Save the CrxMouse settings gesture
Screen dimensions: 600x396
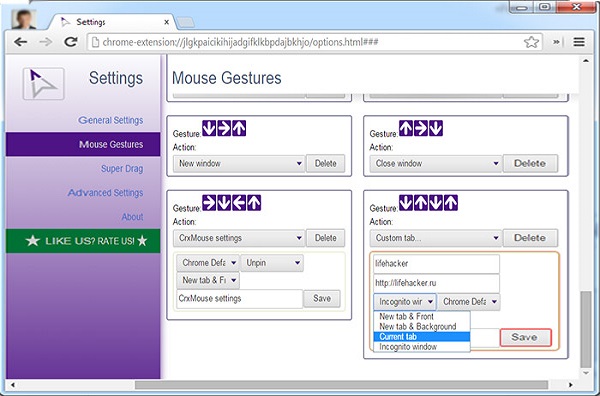(322, 298)
